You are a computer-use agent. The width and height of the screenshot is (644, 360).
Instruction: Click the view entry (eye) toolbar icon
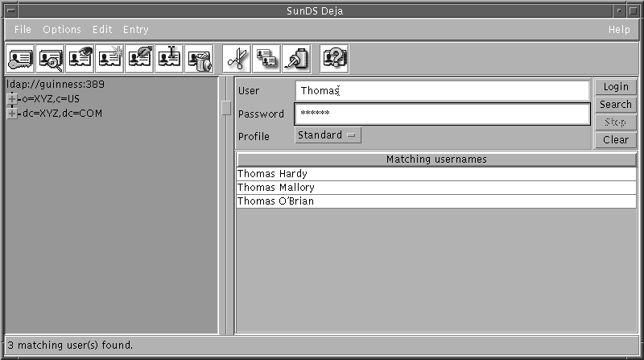click(x=80, y=59)
